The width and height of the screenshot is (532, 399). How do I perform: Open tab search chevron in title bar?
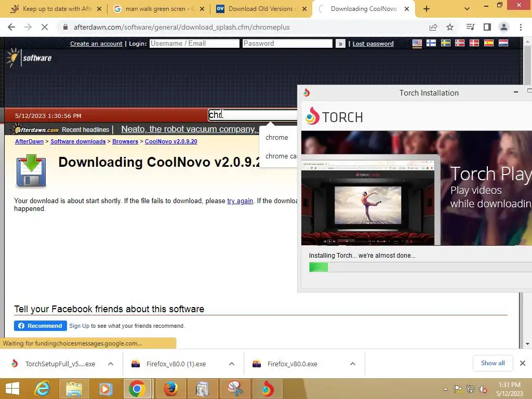point(467,9)
